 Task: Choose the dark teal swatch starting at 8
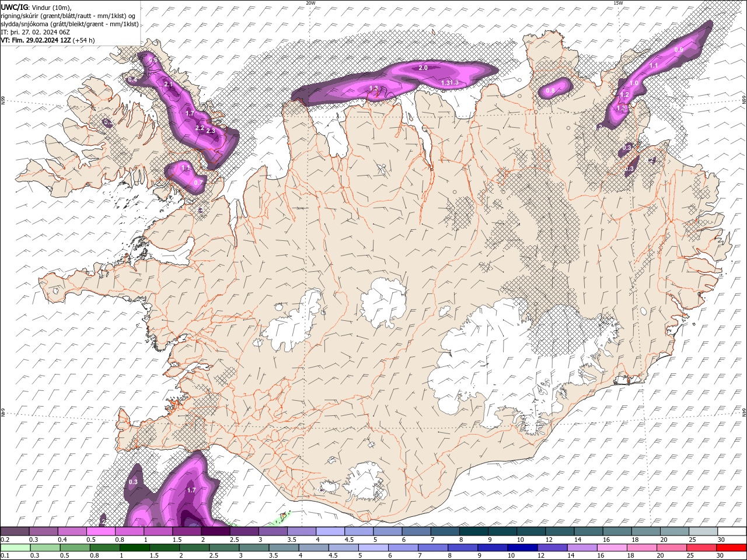(x=474, y=531)
